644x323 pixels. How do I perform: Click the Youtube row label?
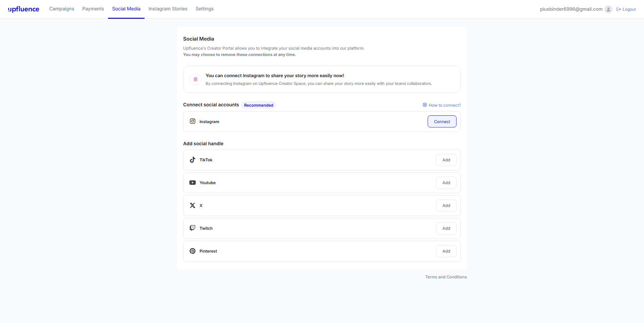(207, 183)
